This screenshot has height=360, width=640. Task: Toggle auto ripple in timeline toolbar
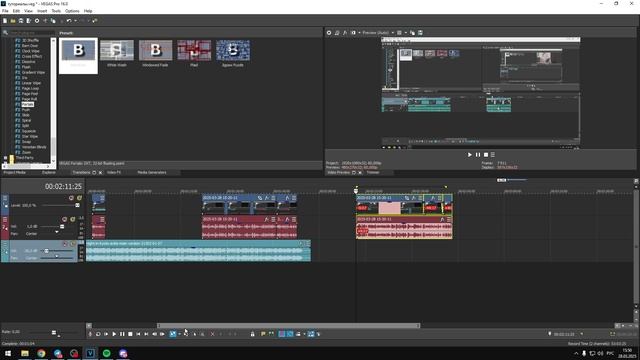tap(298, 334)
